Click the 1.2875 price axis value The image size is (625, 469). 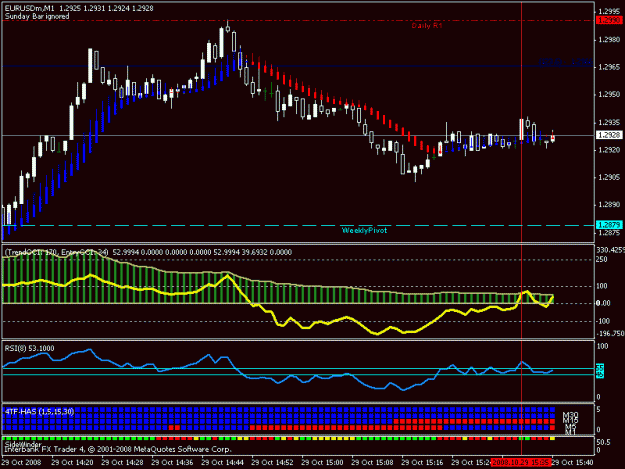point(609,233)
